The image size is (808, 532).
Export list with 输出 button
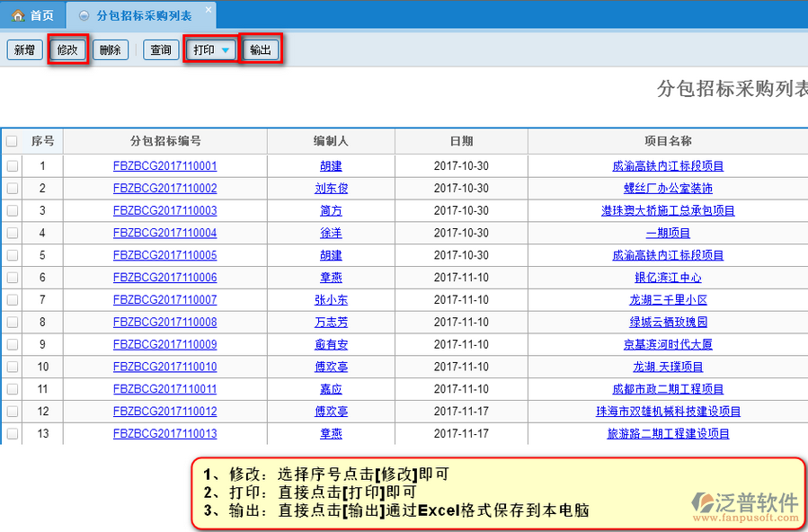[261, 50]
